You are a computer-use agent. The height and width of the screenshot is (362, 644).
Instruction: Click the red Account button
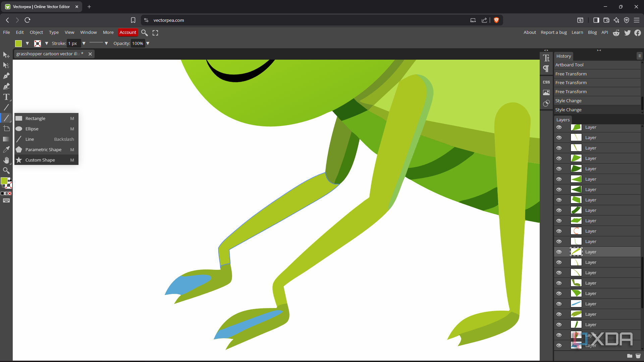tap(128, 33)
